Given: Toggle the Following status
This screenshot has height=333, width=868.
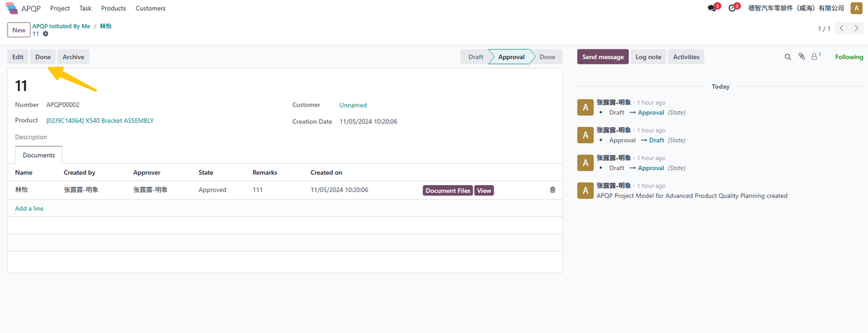Looking at the screenshot, I should click(848, 57).
